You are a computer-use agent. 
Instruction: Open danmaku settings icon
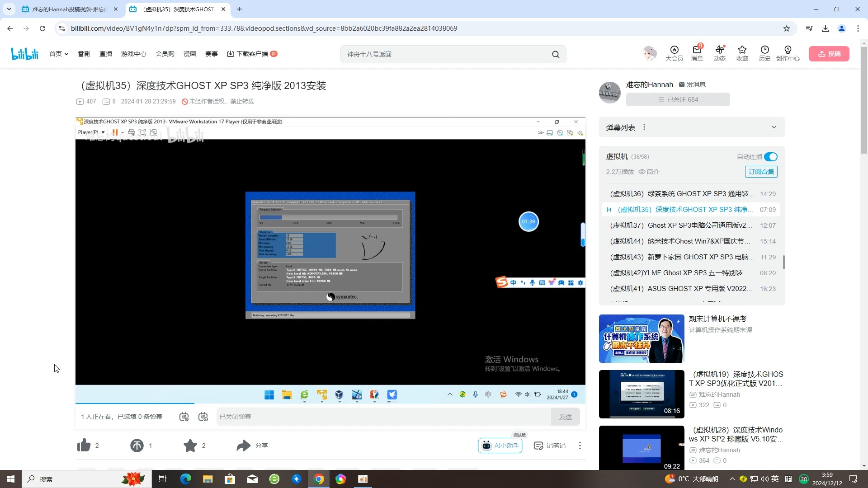point(203,417)
